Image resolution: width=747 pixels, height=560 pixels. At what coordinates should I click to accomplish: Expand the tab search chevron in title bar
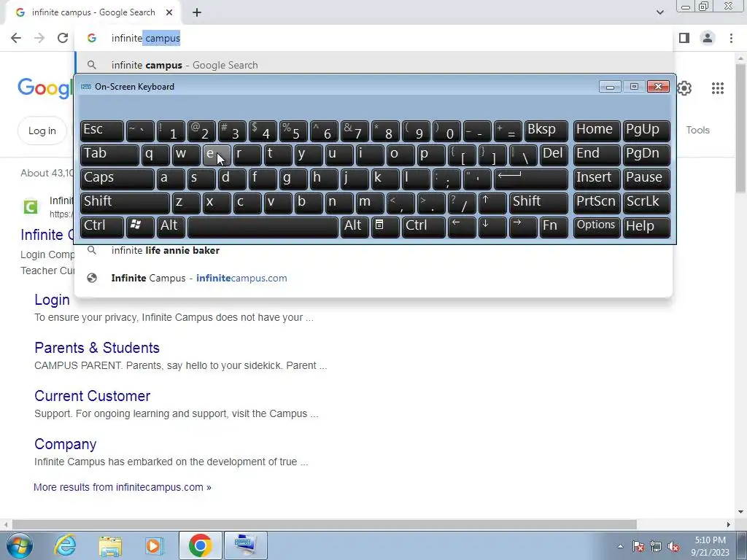tap(659, 12)
